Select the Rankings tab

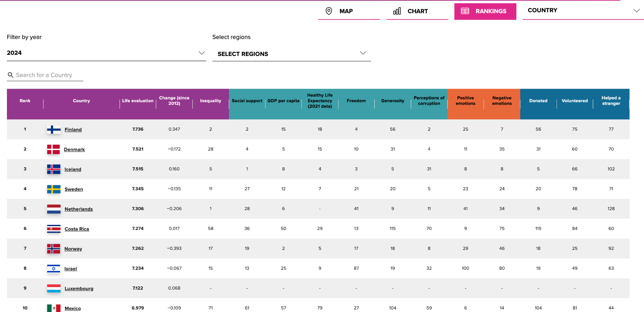pos(485,11)
